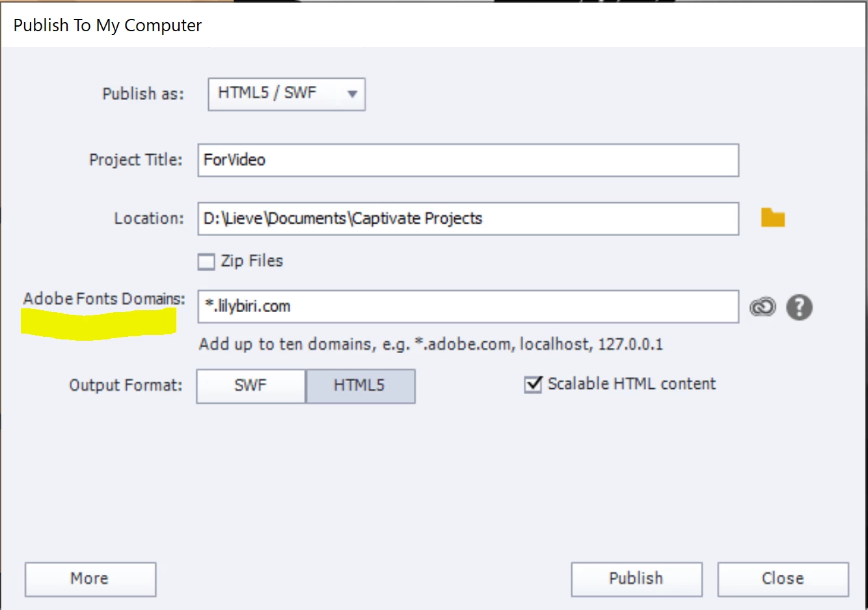The height and width of the screenshot is (610, 868).
Task: Focus the Project Title field
Action: [x=468, y=160]
